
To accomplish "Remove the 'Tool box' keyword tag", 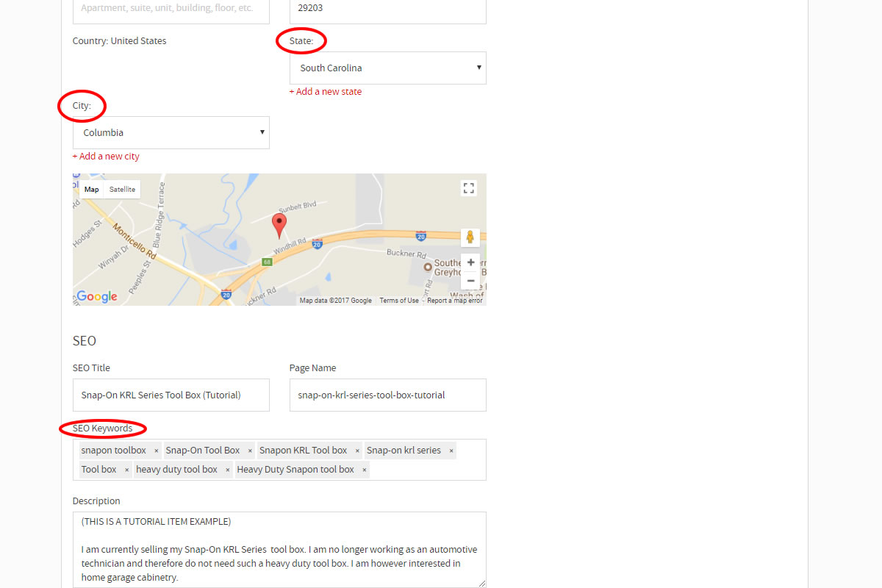I will coord(126,470).
